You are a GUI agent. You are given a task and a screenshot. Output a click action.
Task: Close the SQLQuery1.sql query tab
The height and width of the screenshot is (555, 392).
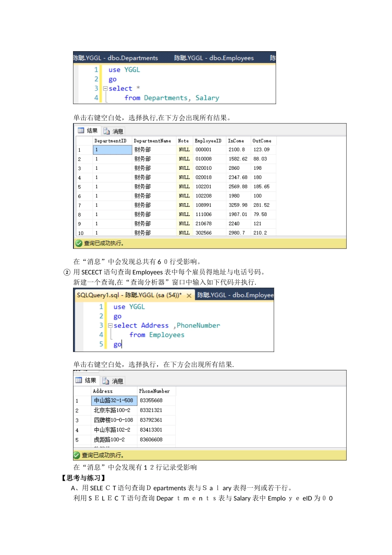pos(189,296)
